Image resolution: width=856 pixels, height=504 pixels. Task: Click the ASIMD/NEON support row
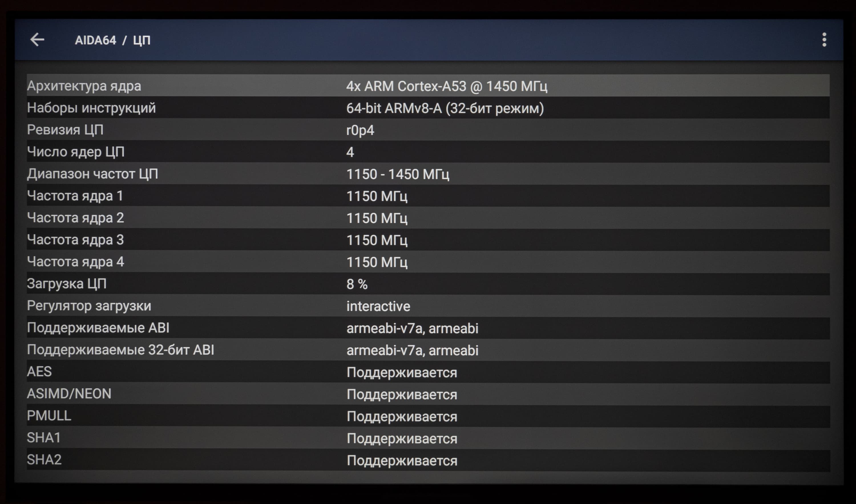point(428,394)
